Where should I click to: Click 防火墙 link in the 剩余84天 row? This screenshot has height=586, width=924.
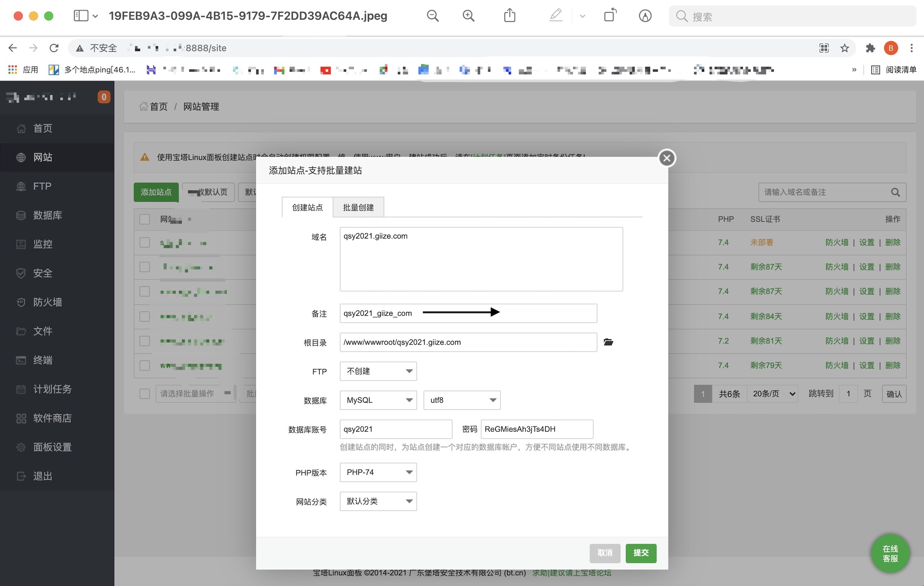(836, 317)
